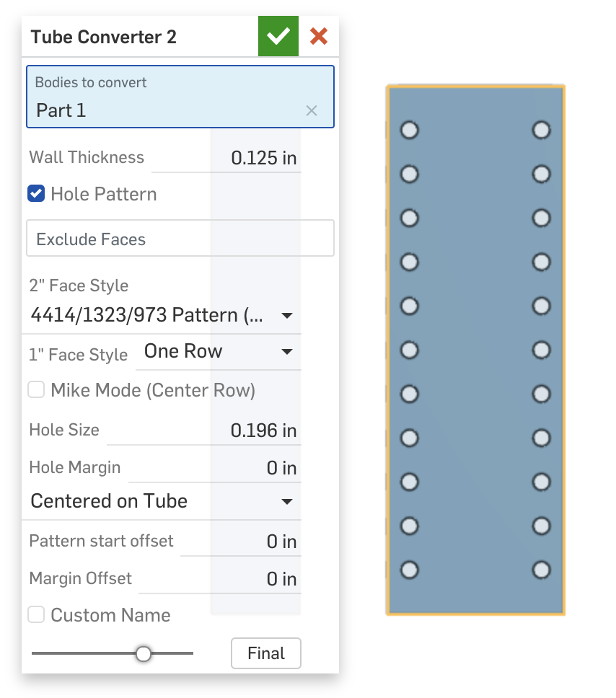Click the rollback slider handle

[x=144, y=653]
